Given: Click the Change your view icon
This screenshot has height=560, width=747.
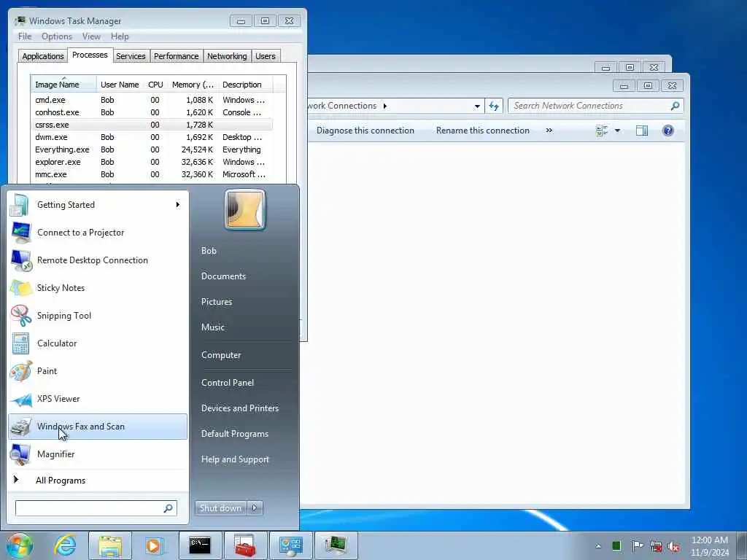Looking at the screenshot, I should 602,131.
